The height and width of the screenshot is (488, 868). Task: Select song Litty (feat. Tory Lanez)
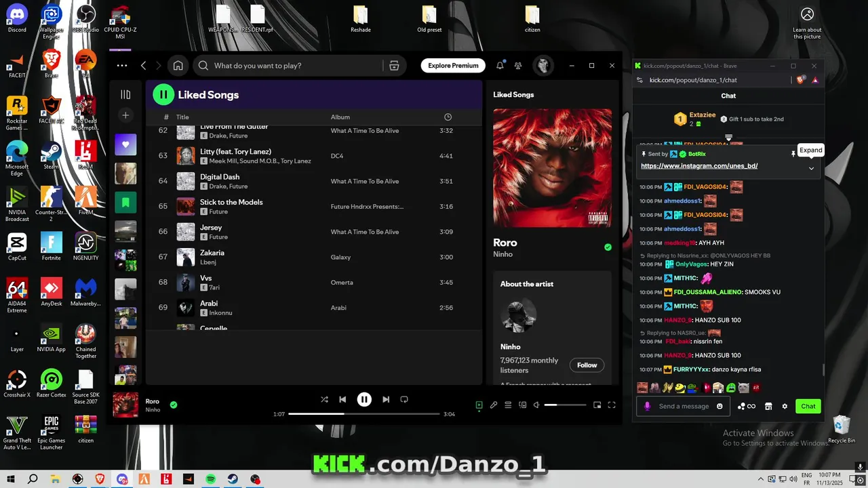314,156
